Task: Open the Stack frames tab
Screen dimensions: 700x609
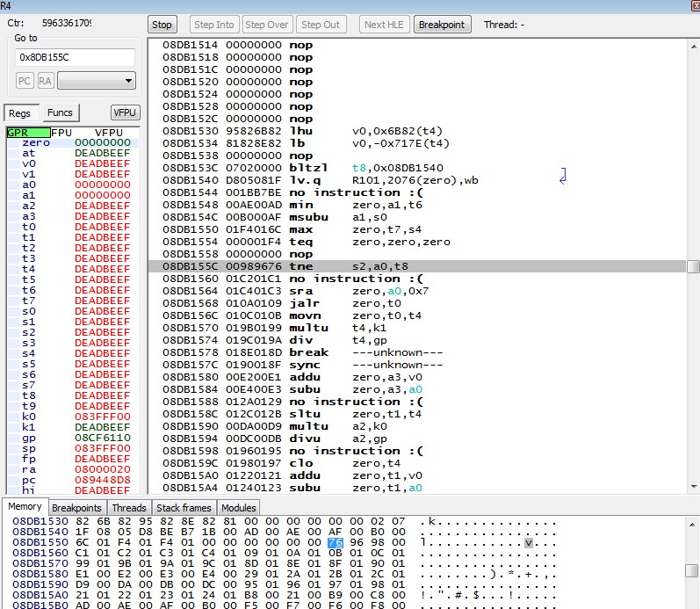Action: pyautogui.click(x=184, y=507)
